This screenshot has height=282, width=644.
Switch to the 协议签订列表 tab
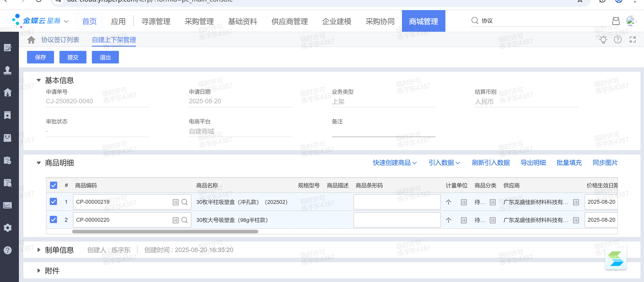tap(60, 40)
